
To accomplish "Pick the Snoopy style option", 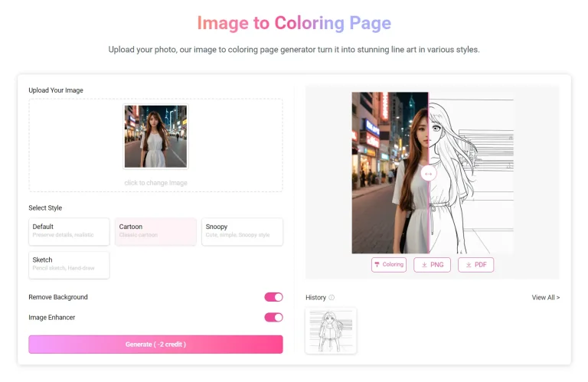I will pos(242,231).
